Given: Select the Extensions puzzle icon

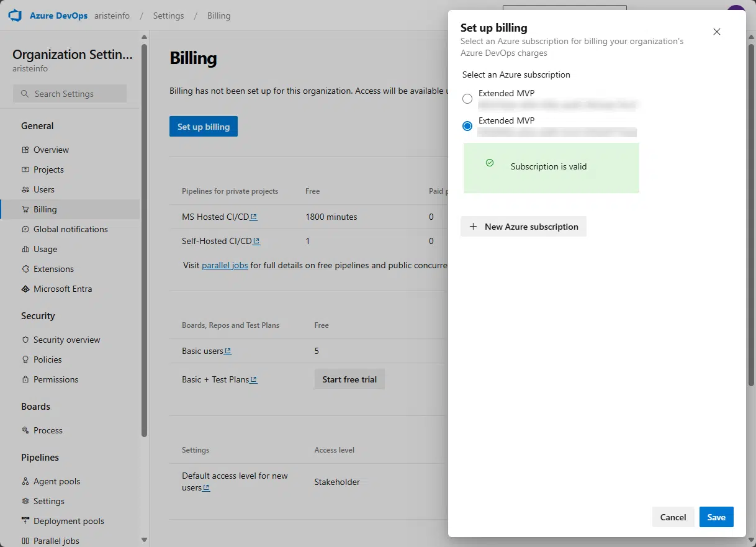Looking at the screenshot, I should point(25,269).
